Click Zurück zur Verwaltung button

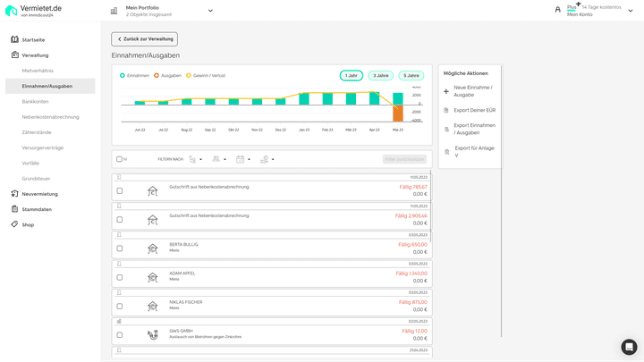pos(144,39)
